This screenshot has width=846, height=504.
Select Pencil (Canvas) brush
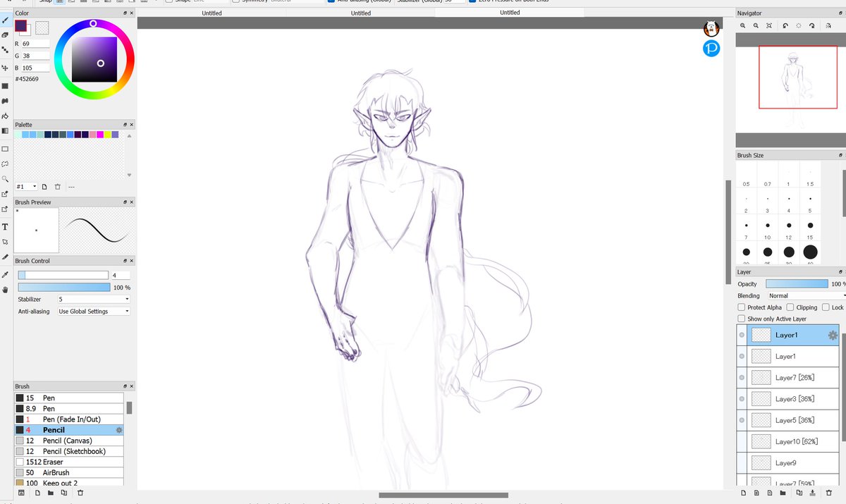pos(69,441)
